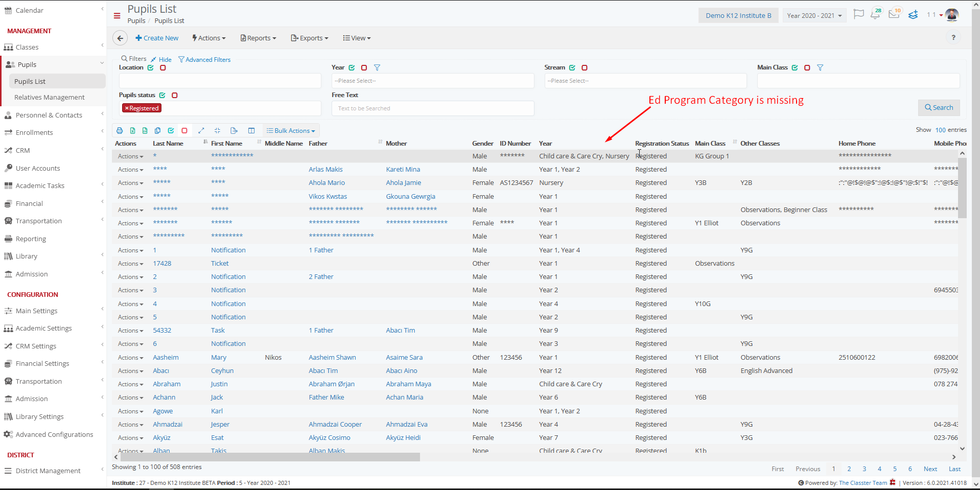Open the Reports dropdown menu
This screenshot has width=980, height=490.
pos(259,38)
